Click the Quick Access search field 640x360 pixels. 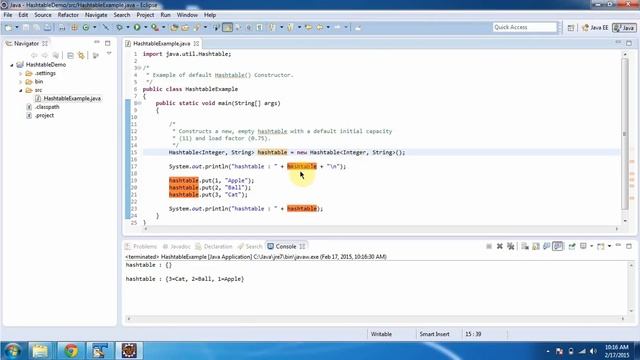[524, 27]
